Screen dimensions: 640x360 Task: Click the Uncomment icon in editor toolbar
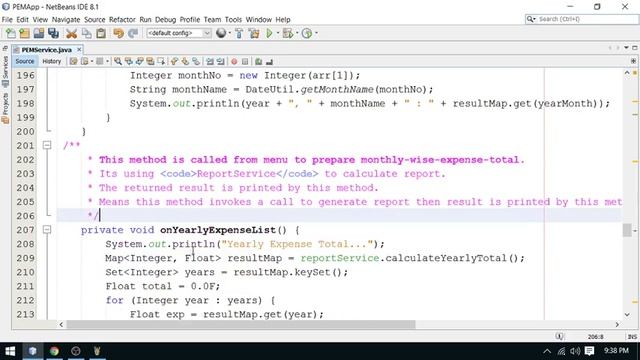tap(269, 62)
